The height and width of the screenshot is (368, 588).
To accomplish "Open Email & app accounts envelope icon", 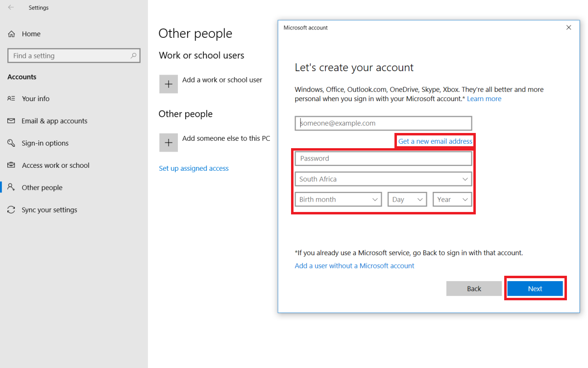I will pyautogui.click(x=11, y=121).
